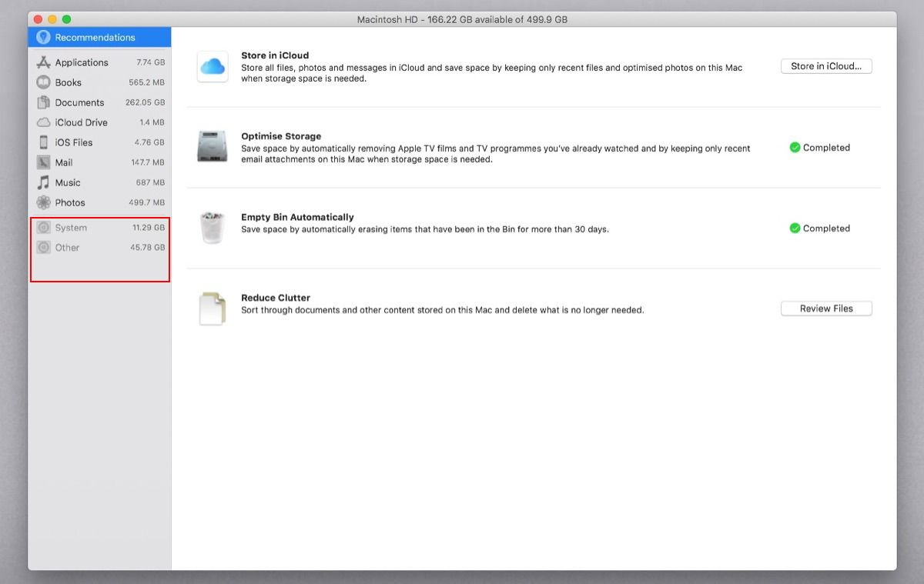Select the Mail stamp icon
Image resolution: width=924 pixels, height=584 pixels.
point(44,162)
